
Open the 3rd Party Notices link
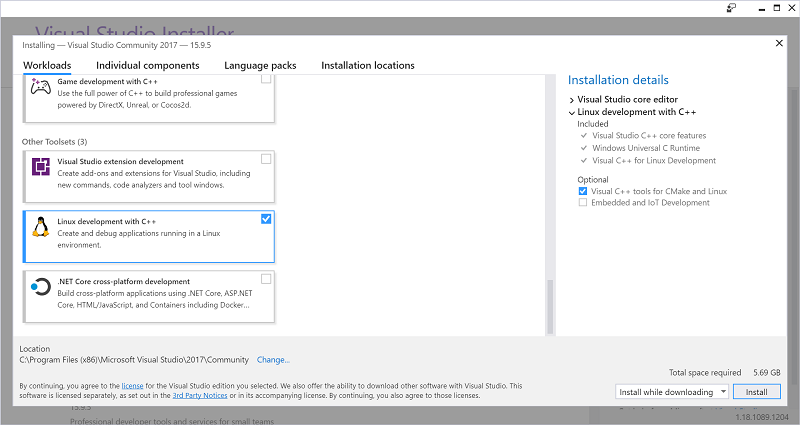tap(199, 395)
